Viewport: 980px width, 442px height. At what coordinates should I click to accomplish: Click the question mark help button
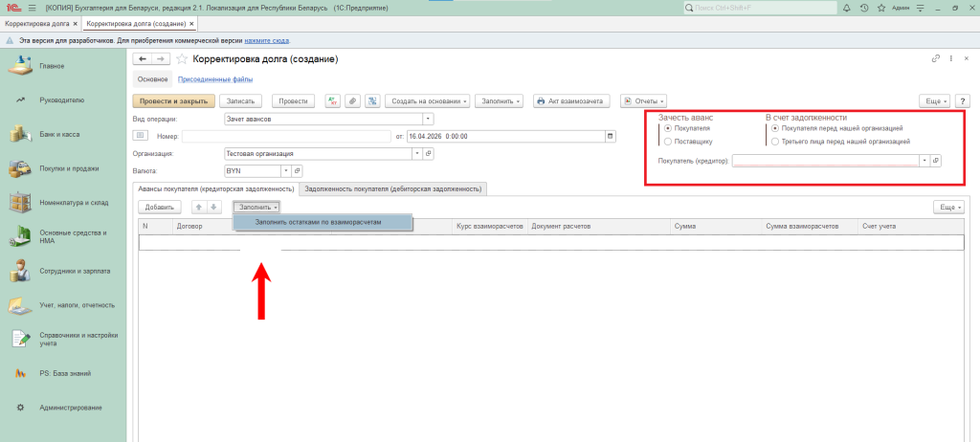pos(962,100)
